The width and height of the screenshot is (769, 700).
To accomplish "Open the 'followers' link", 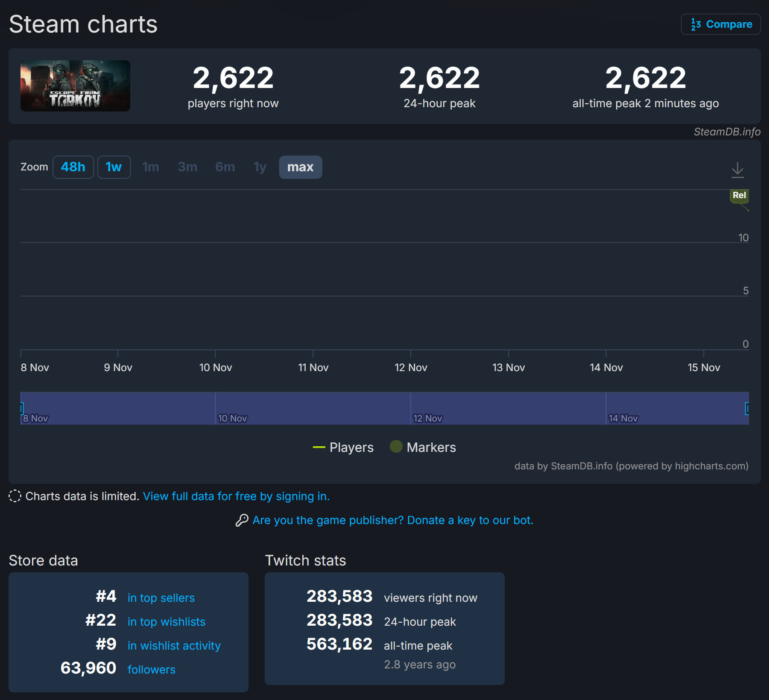I will (152, 670).
